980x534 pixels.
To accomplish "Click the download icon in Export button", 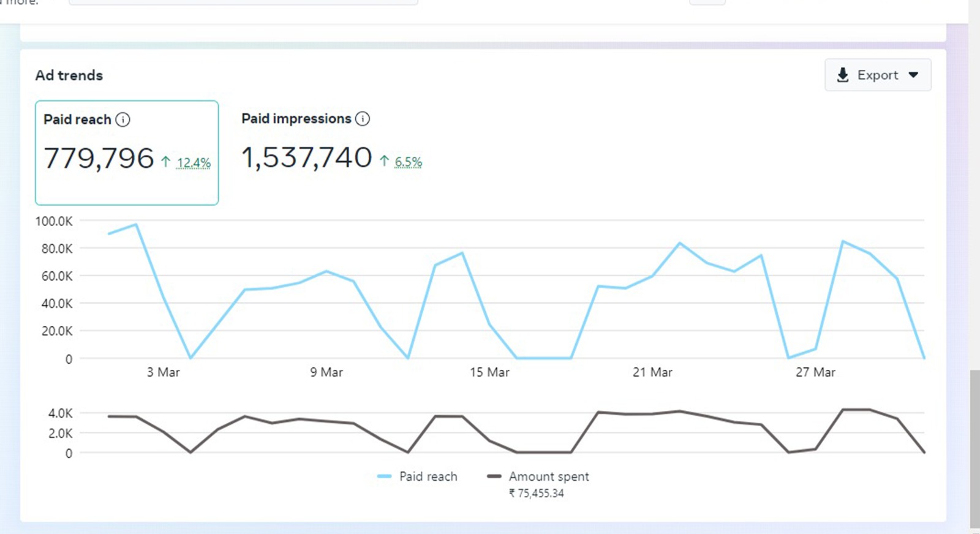I will point(843,75).
